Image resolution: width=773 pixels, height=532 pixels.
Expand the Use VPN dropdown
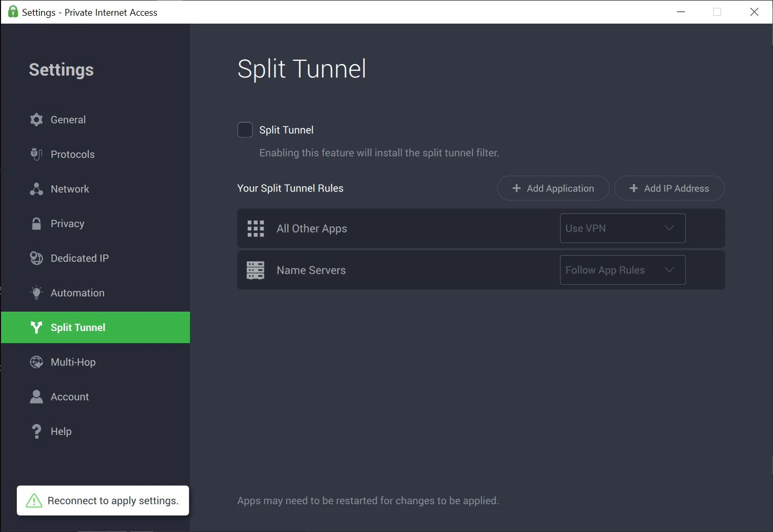coord(622,228)
